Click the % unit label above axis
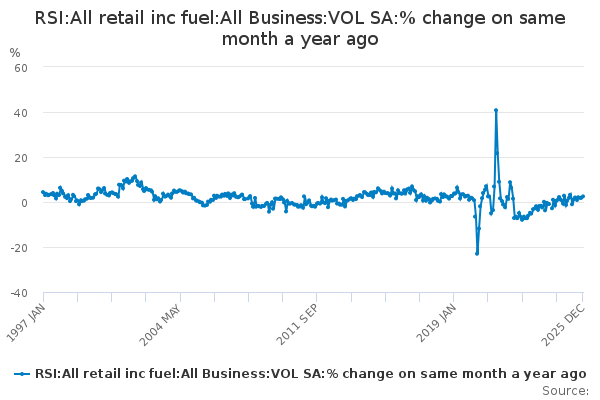Screen dimensions: 600x400 pyautogui.click(x=15, y=53)
